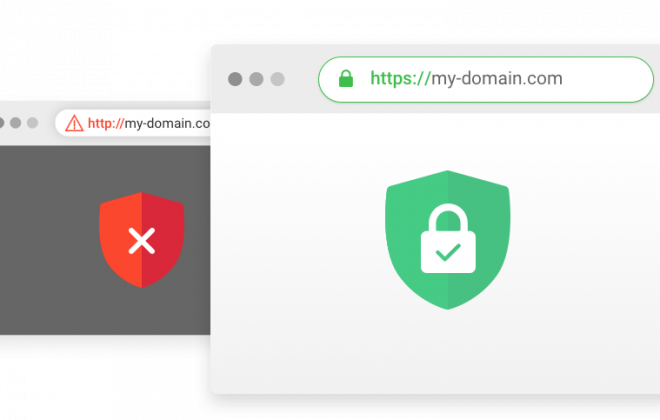Click the white X on the red shield
The height and width of the screenshot is (420, 660).
[141, 241]
